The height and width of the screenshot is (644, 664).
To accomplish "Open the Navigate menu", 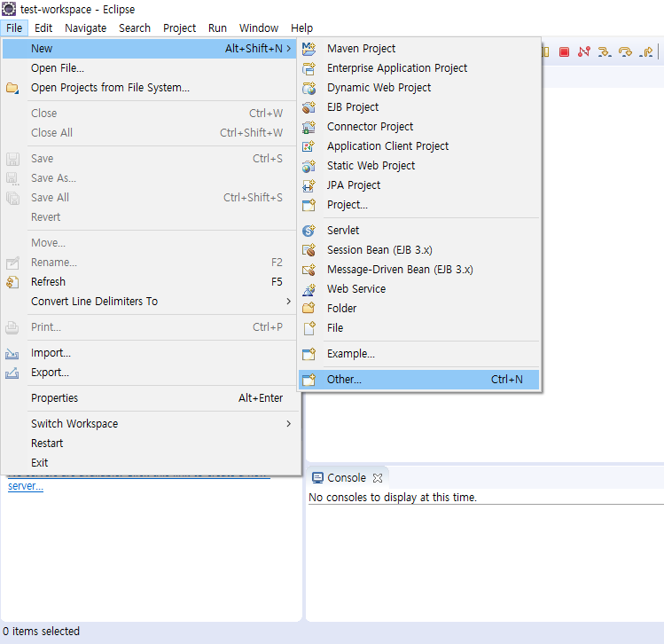I will (x=85, y=28).
